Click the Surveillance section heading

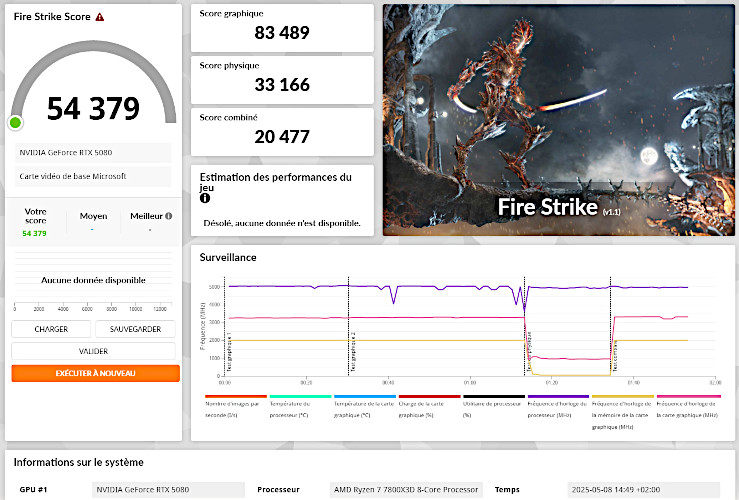228,257
